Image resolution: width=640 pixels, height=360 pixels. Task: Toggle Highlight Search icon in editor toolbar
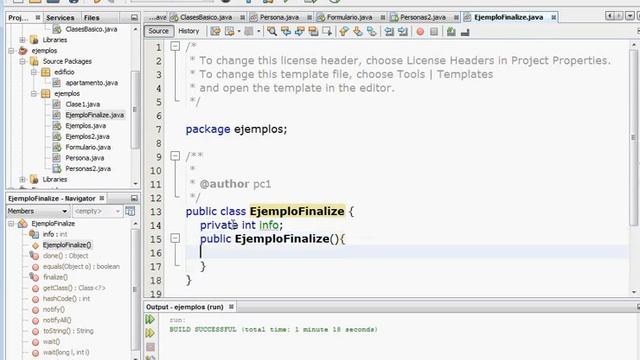point(313,31)
